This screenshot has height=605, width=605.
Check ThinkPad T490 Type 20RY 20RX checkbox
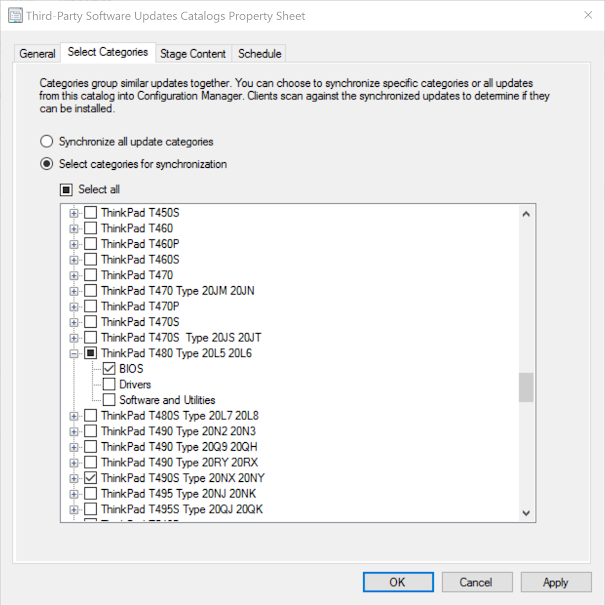pos(90,462)
